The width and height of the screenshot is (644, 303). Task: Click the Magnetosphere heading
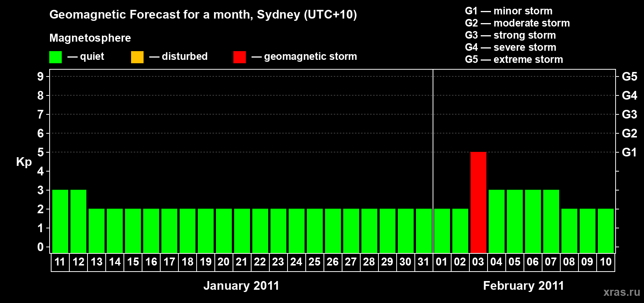click(x=90, y=38)
